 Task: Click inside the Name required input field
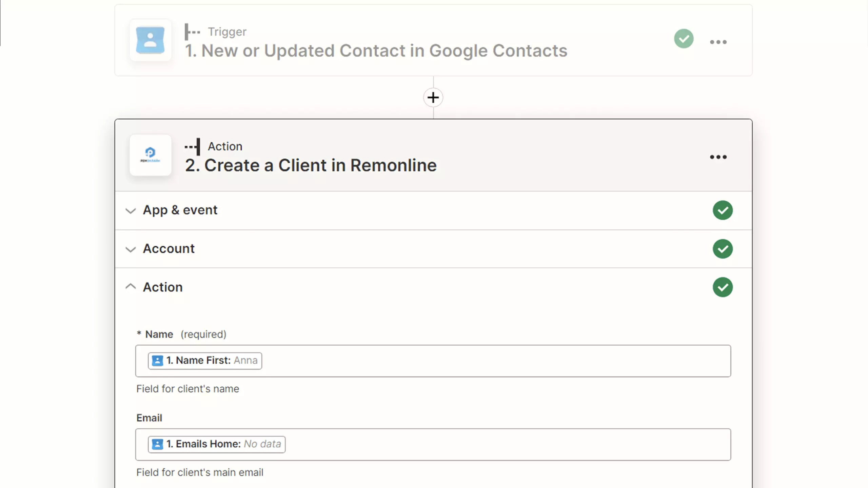pos(433,361)
